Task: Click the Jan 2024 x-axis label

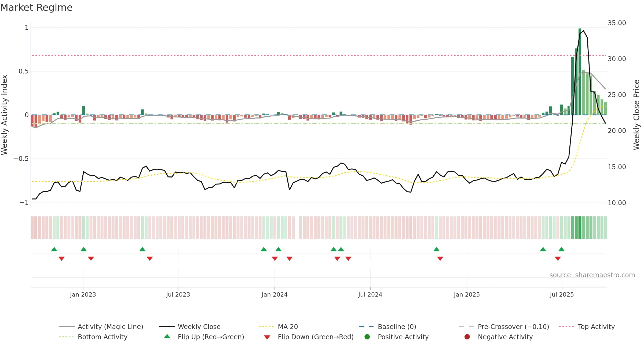Action: pos(275,294)
